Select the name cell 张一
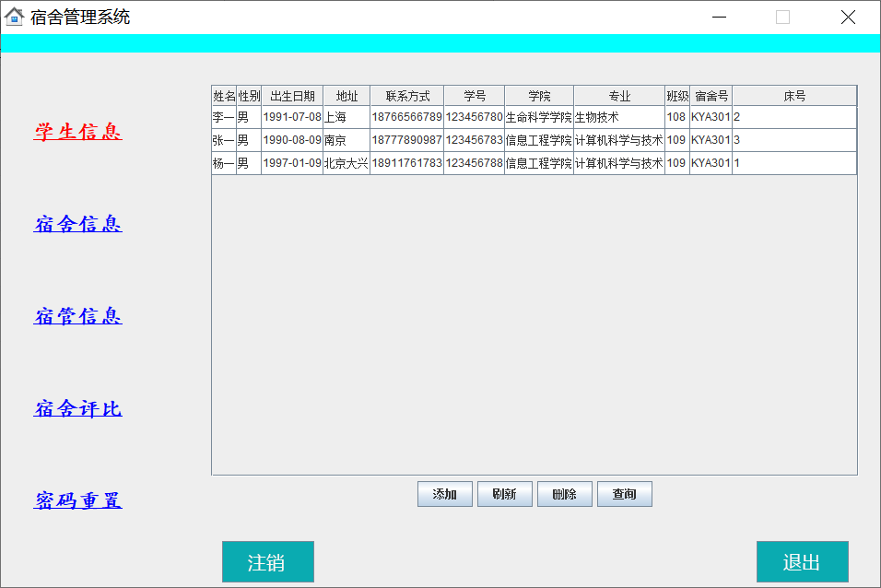The image size is (881, 588). [x=224, y=140]
